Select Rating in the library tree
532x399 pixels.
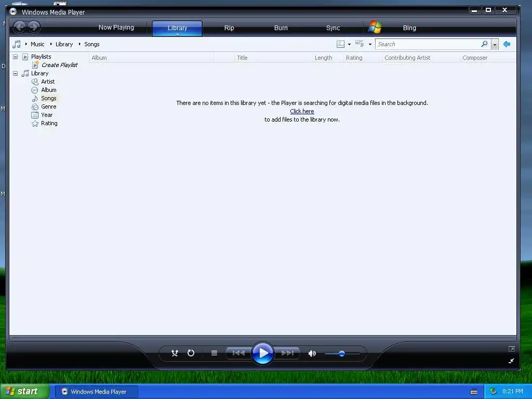[49, 123]
